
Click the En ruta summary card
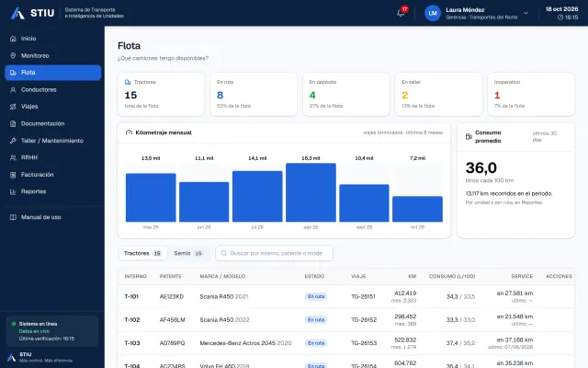pyautogui.click(x=254, y=94)
